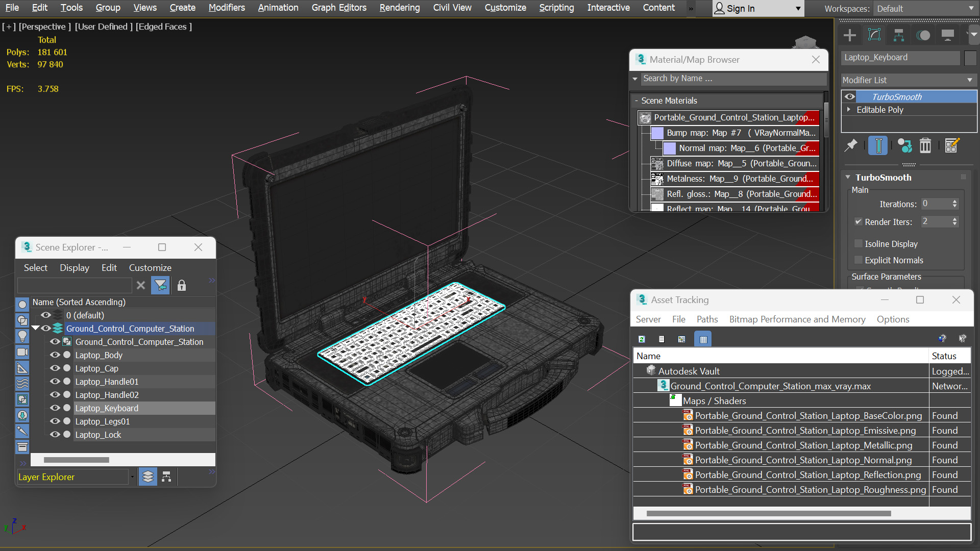Enable Explicit Normals checkbox

[859, 260]
